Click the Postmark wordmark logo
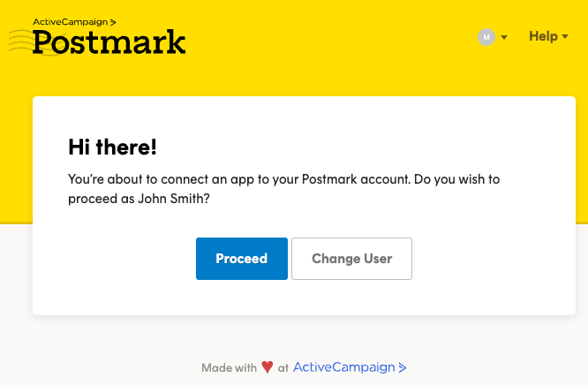Image resolution: width=588 pixels, height=385 pixels. [x=109, y=42]
